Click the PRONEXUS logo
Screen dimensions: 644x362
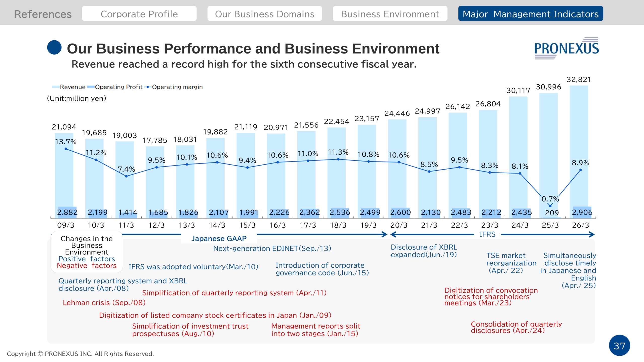pyautogui.click(x=567, y=48)
